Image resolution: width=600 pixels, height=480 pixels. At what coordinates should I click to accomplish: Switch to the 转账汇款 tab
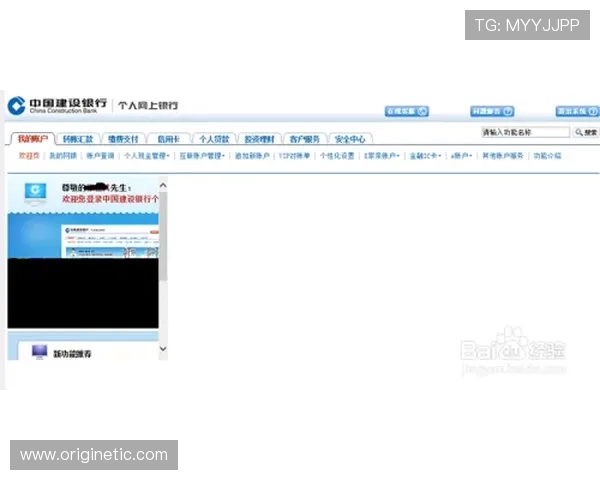(x=78, y=139)
